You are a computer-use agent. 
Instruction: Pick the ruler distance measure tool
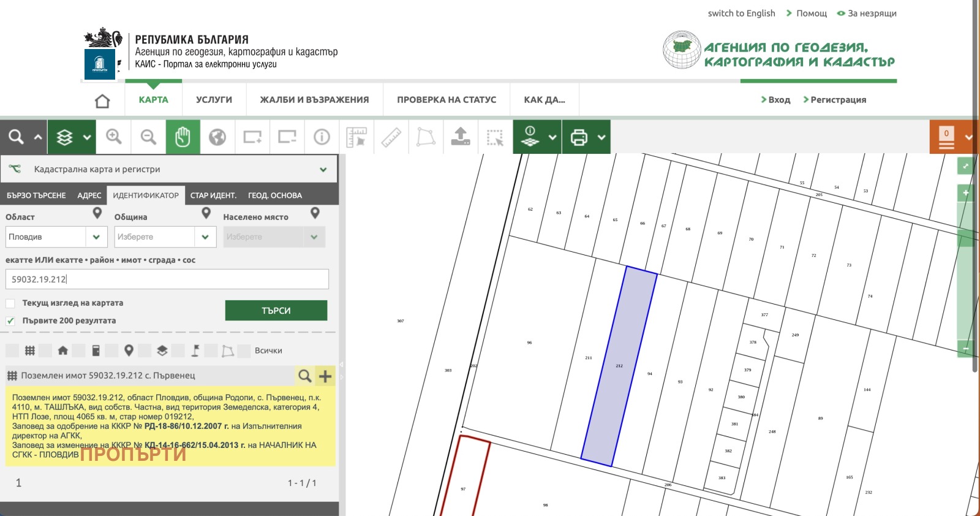[391, 137]
